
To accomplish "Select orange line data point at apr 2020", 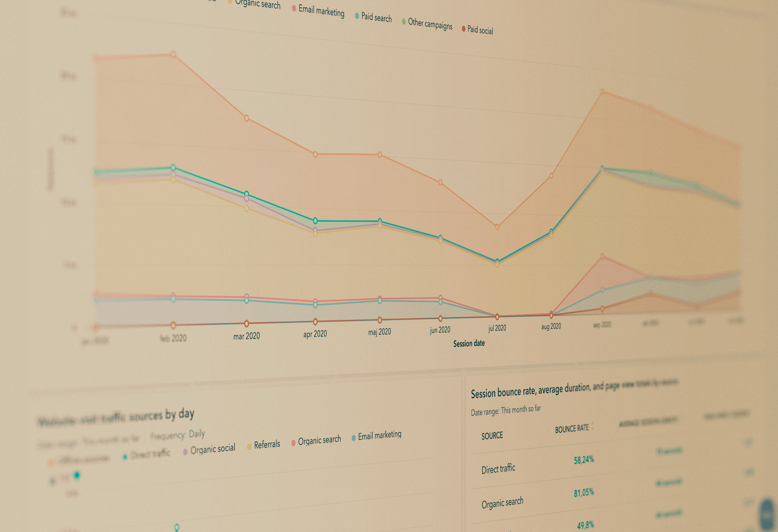I will [315, 154].
